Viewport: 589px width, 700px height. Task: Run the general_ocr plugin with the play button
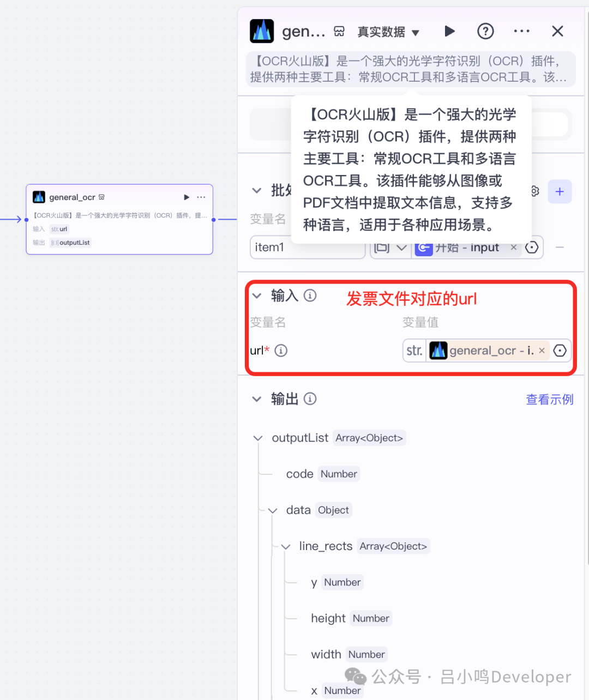[x=449, y=31]
